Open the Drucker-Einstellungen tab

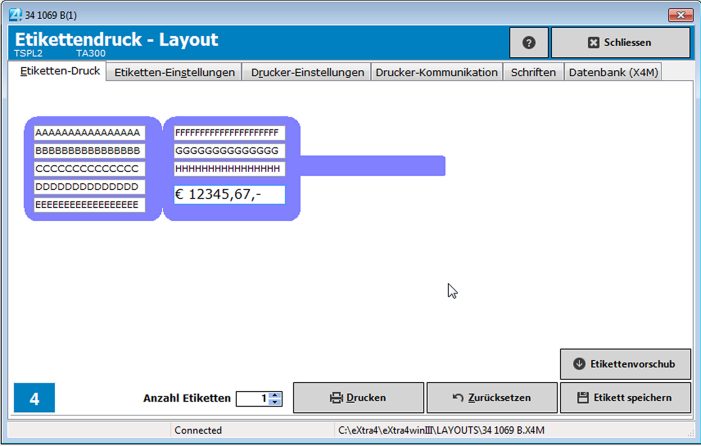pos(307,72)
